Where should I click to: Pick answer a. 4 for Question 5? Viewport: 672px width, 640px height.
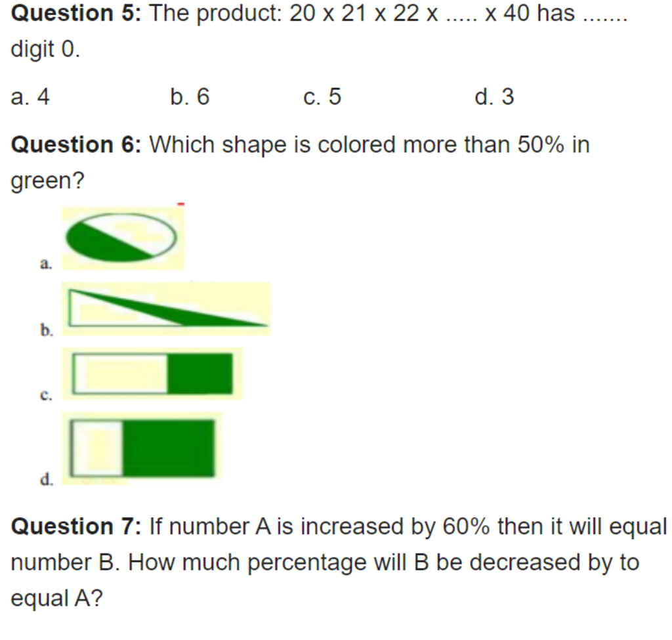point(30,96)
